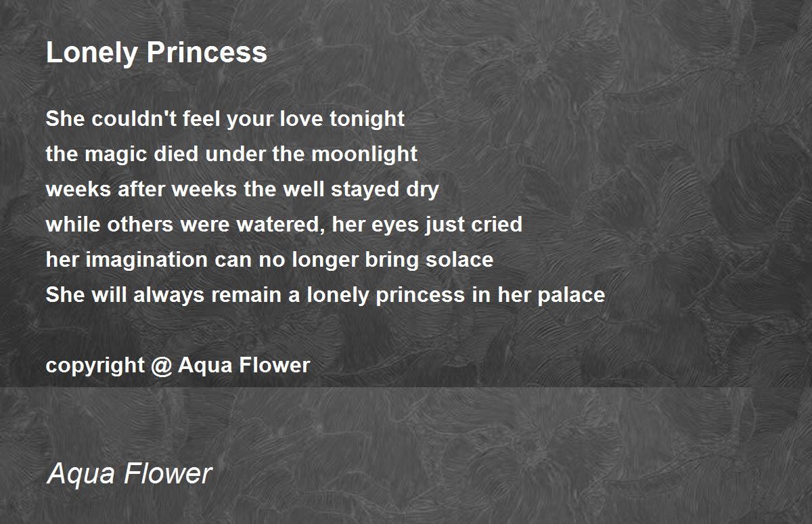Click the author name Aqua Flower
This screenshot has width=812, height=524.
129,473
